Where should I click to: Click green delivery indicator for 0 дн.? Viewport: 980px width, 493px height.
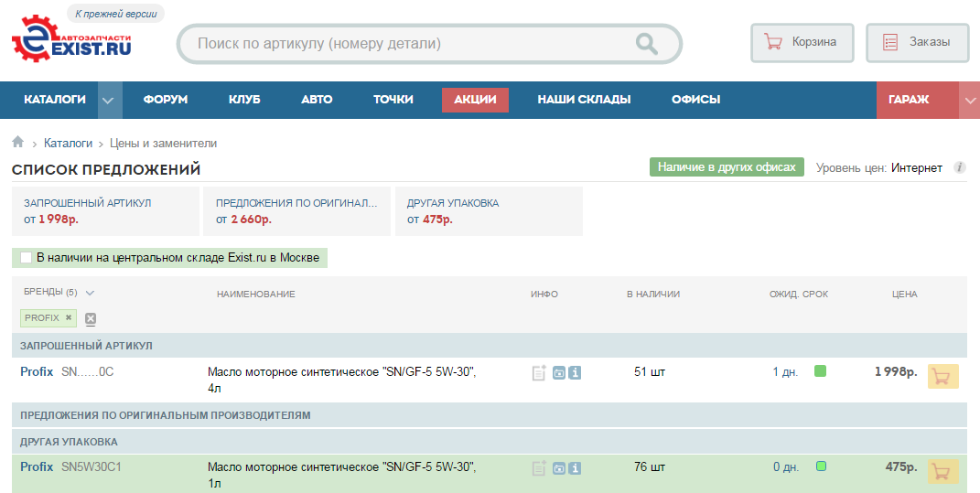822,466
